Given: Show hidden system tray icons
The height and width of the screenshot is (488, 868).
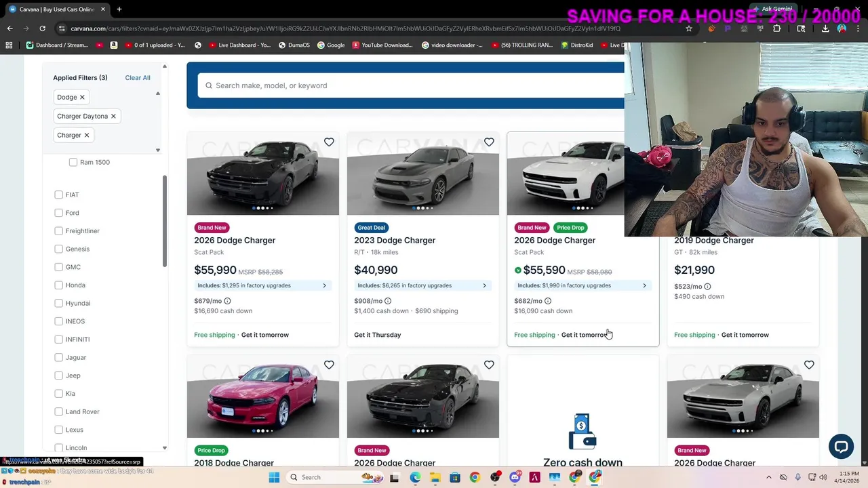Looking at the screenshot, I should (768, 477).
